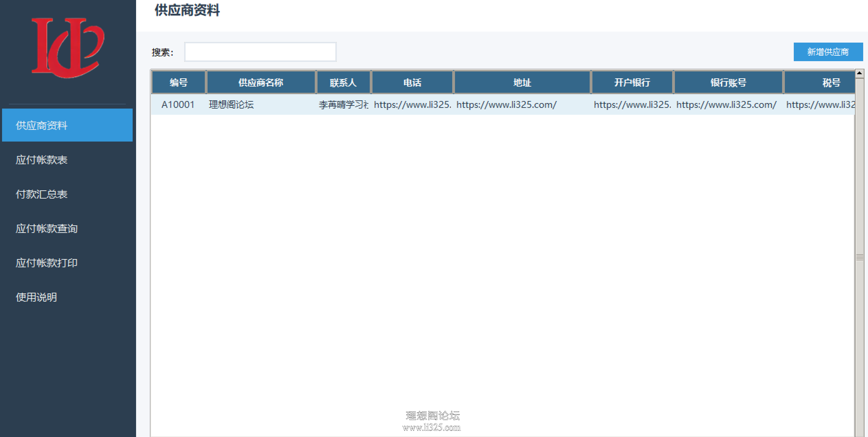Click the 编号 column header
Screen dimensions: 868x437
178,82
